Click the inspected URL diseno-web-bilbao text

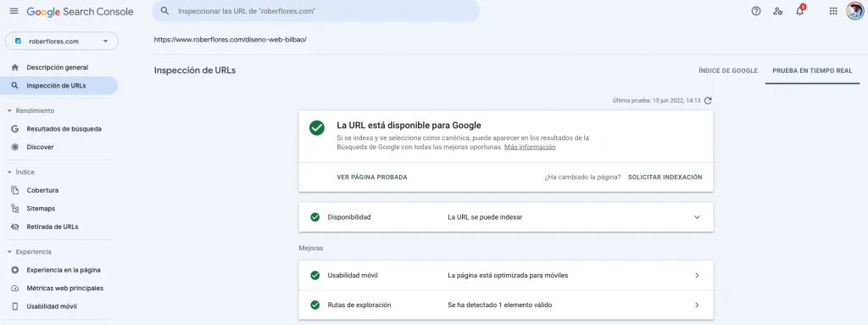(x=231, y=40)
